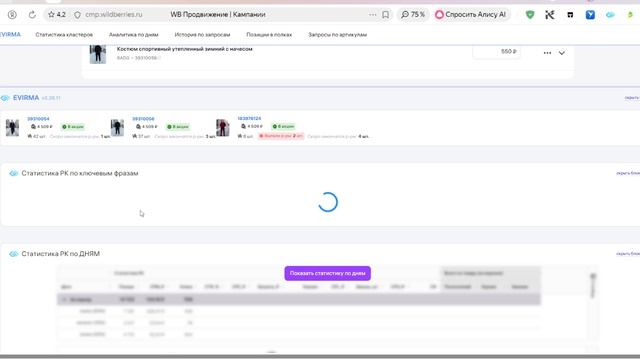Screen dimensions: 640x360
Task: Open article 39310054 link
Action: (x=38, y=119)
